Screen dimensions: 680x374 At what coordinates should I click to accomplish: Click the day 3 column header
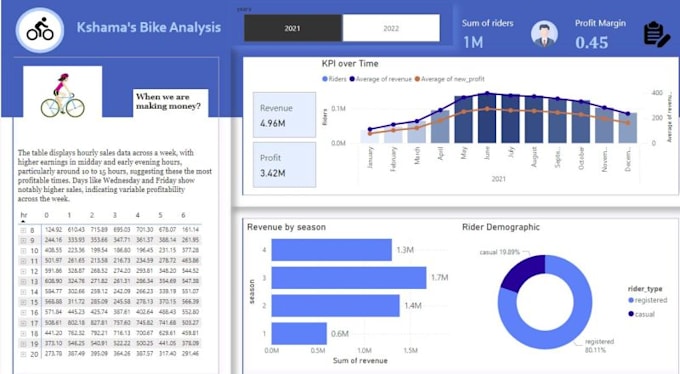[x=114, y=215]
